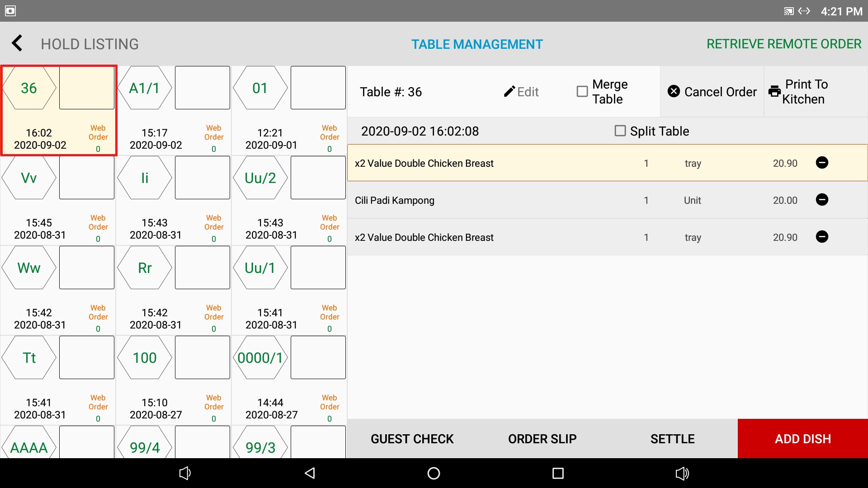
Task: Click the Edit pencil icon
Action: (509, 92)
